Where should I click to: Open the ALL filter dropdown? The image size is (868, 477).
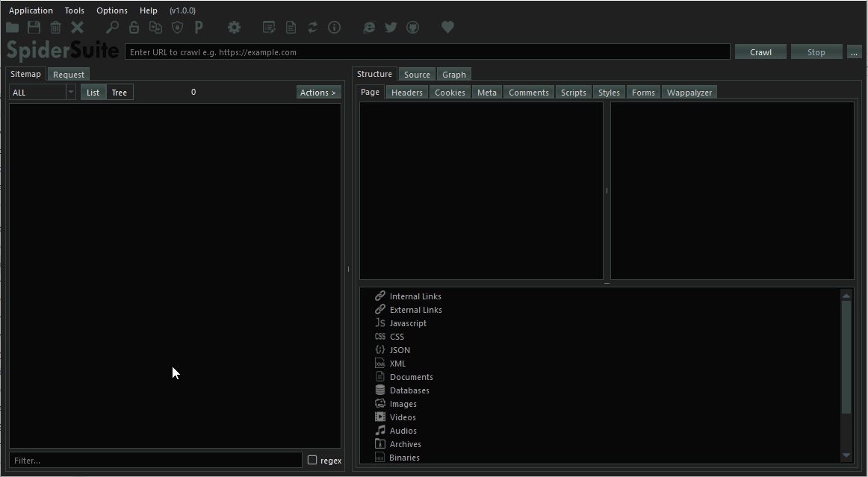click(x=43, y=93)
